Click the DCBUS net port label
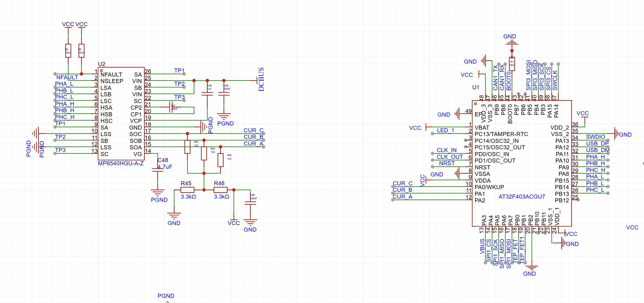The height and width of the screenshot is (303, 644). click(x=261, y=80)
